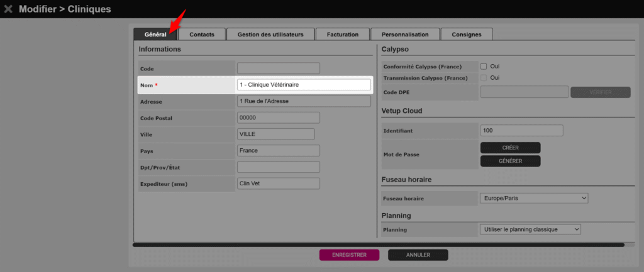The image size is (644, 272).
Task: Open the Gestion des utilisateurs tab
Action: click(x=270, y=35)
